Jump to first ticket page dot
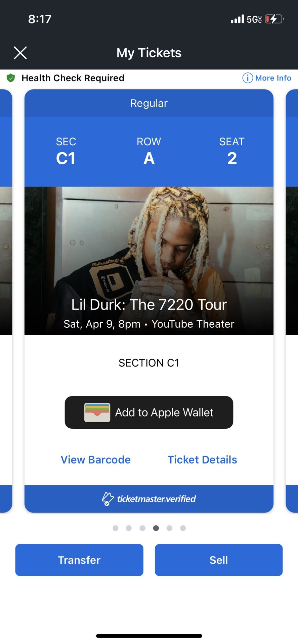The height and width of the screenshot is (644, 298). [x=116, y=528]
